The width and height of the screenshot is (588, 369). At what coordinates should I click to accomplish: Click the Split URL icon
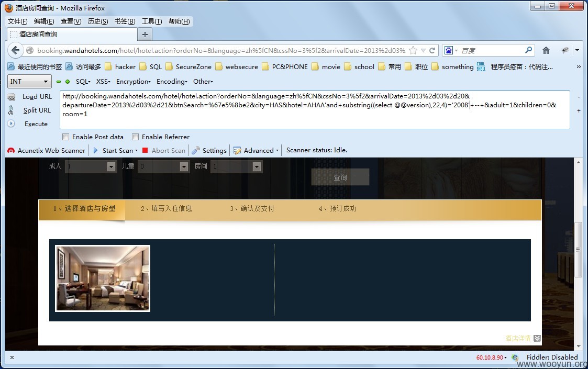tap(11, 110)
